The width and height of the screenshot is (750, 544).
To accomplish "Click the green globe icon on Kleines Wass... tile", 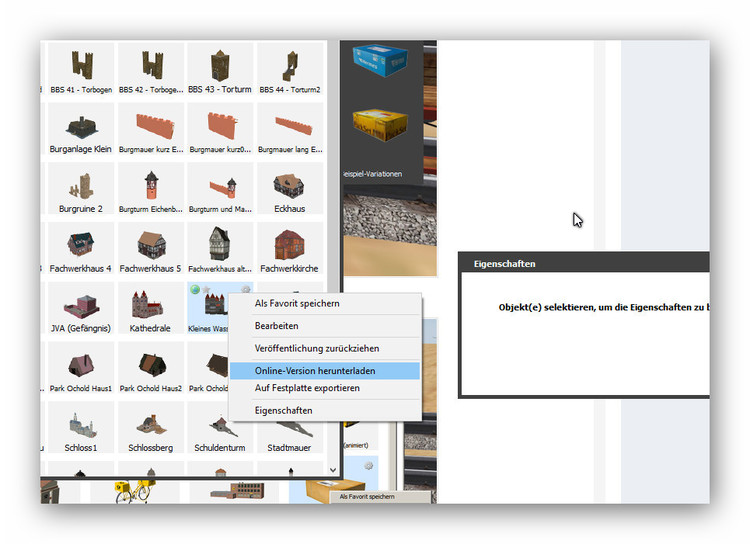I will [195, 289].
